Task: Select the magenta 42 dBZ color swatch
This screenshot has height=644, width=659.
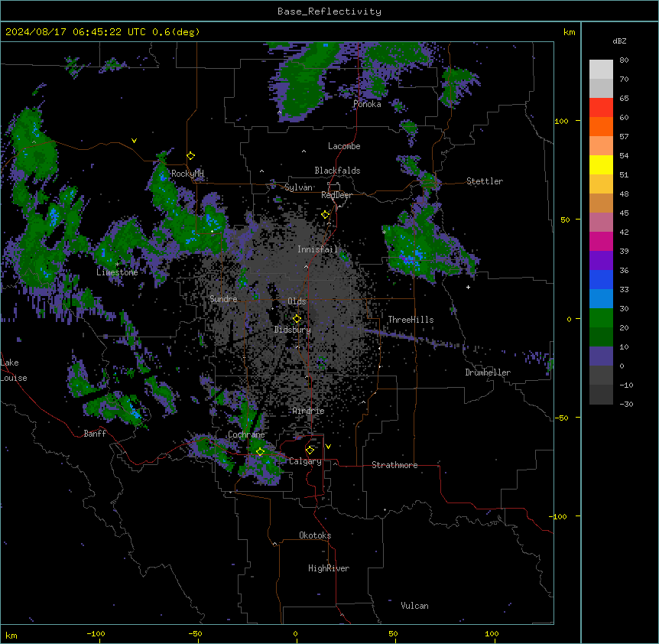Action: (601, 241)
